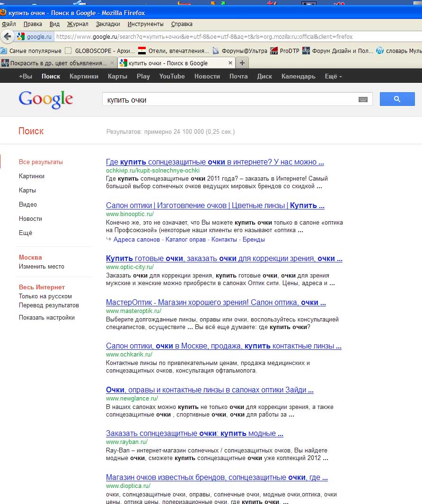Select the 'купить очки - Поиск в Google' tab
The image size is (422, 504).
click(176, 63)
